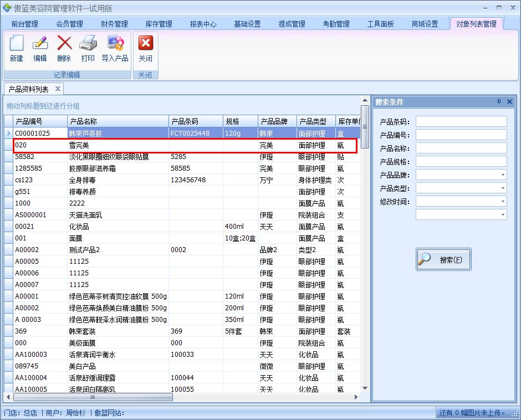Image resolution: width=521 pixels, height=420 pixels.
Task: Open the 会员管理 menu tab
Action: tap(69, 24)
